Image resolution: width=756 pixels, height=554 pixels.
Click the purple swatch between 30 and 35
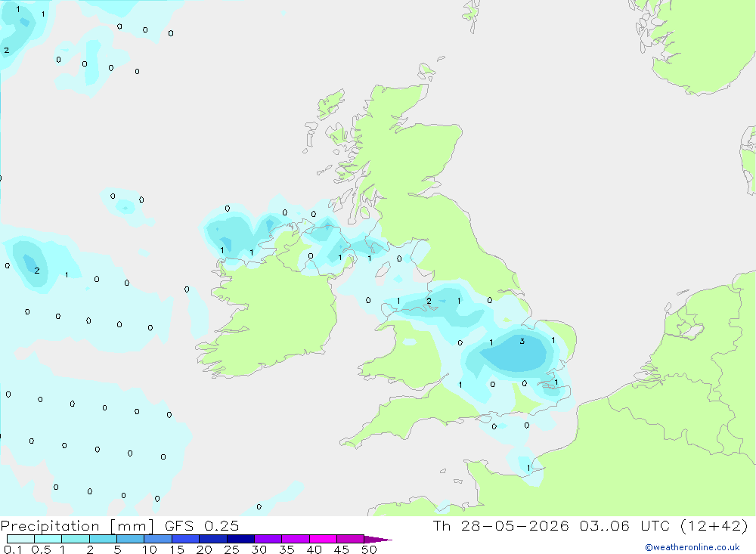click(268, 539)
